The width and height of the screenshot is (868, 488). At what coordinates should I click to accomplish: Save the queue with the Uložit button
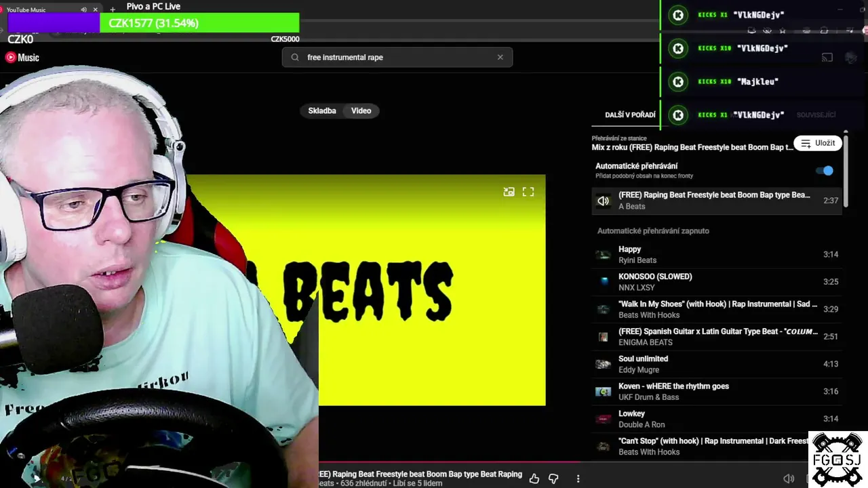pyautogui.click(x=818, y=143)
